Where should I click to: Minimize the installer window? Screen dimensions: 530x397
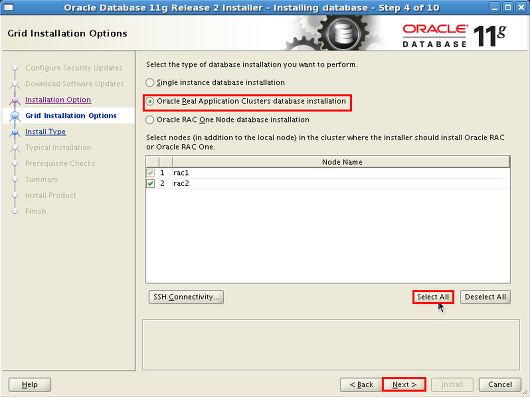[x=495, y=7]
